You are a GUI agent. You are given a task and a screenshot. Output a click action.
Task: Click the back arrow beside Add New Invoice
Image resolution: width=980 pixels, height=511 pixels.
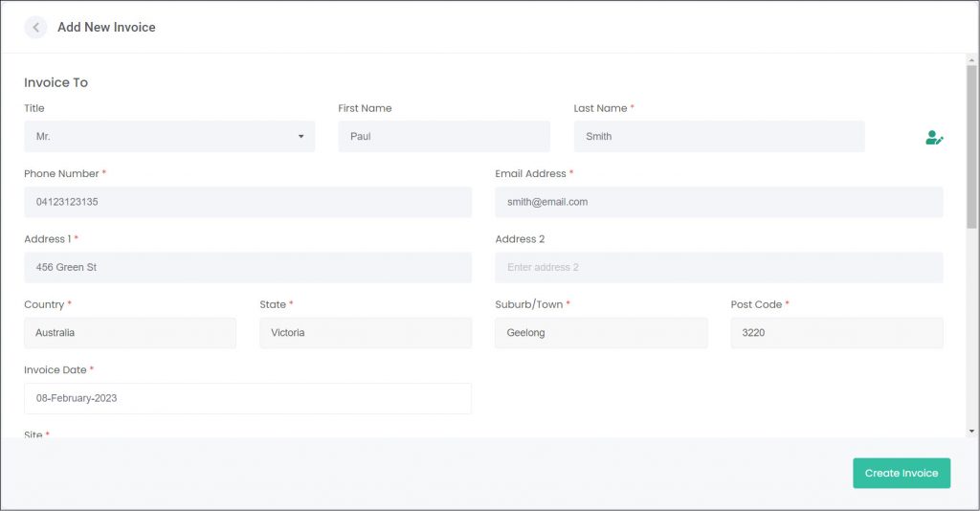[x=35, y=28]
